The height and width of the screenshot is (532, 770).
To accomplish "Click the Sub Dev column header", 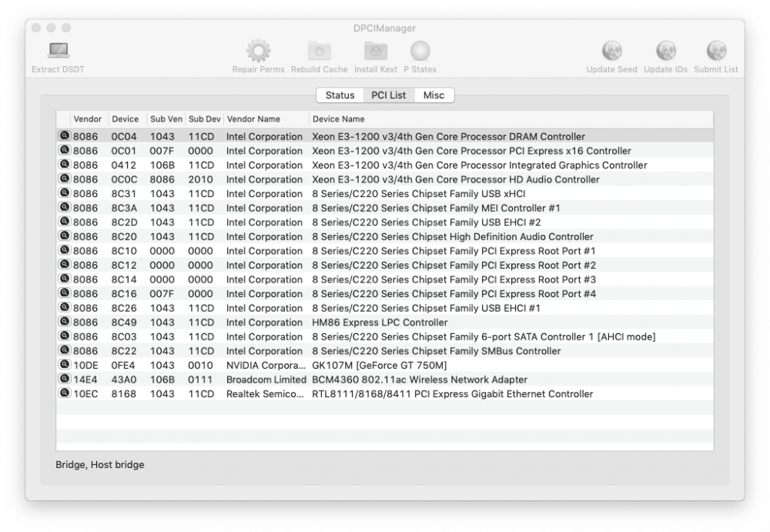I will pos(204,119).
